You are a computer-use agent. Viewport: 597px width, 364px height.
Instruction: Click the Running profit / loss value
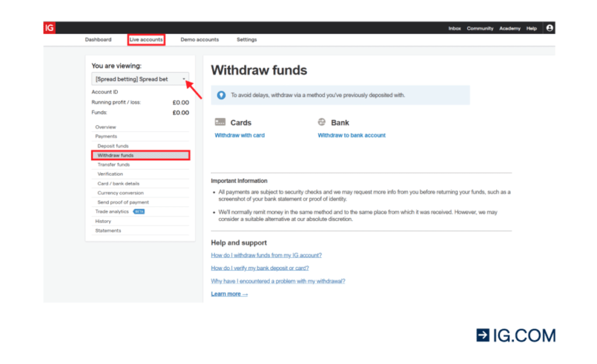181,103
